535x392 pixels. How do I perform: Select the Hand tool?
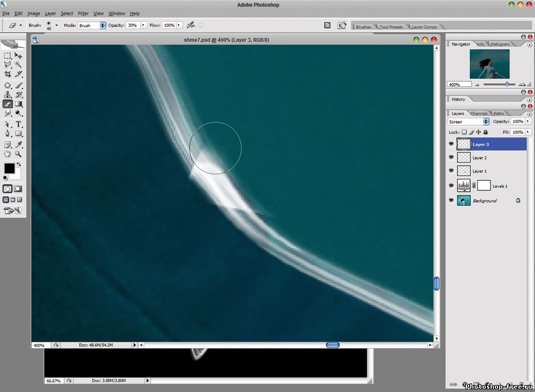coord(7,153)
